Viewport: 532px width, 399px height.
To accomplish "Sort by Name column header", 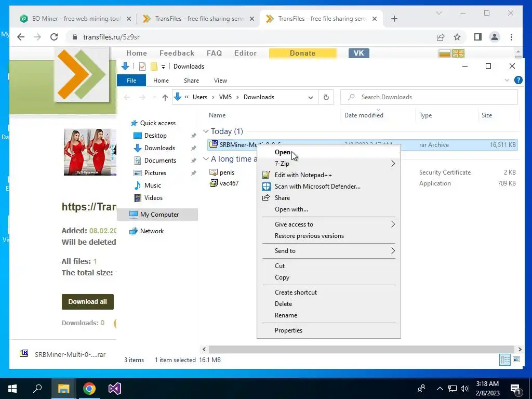I will (x=217, y=115).
